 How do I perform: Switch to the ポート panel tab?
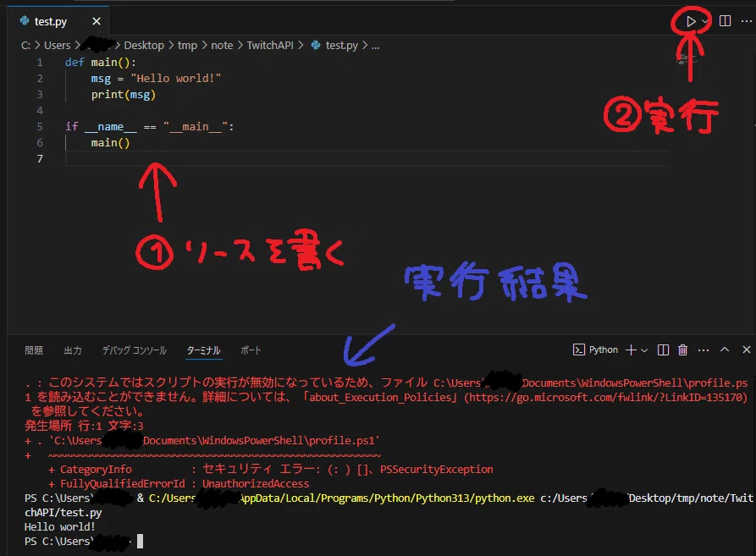click(x=251, y=350)
